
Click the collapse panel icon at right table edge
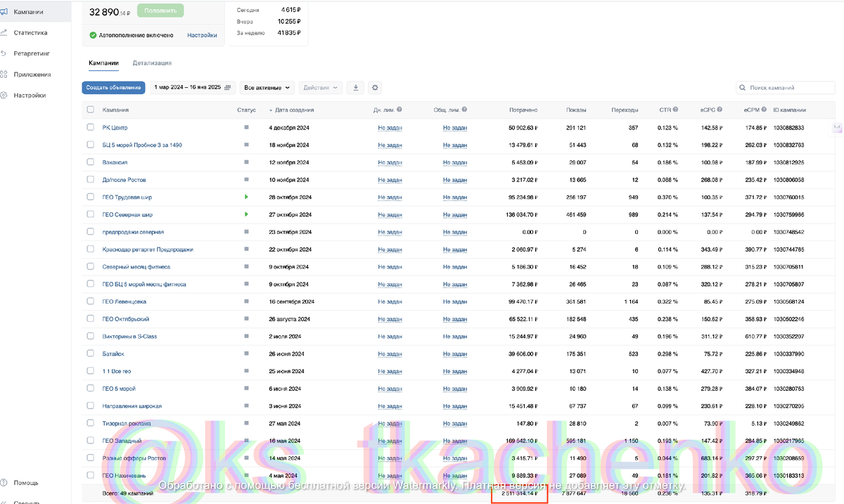tap(838, 127)
